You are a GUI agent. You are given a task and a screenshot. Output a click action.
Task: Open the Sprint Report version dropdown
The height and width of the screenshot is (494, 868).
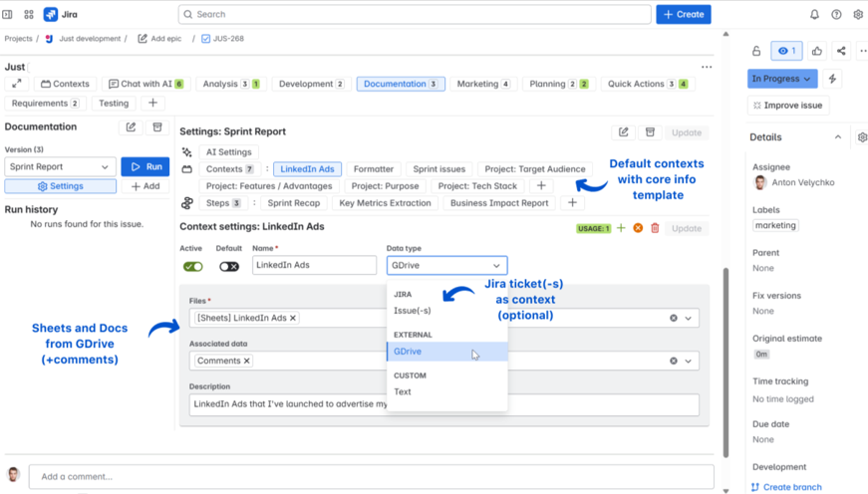point(60,166)
